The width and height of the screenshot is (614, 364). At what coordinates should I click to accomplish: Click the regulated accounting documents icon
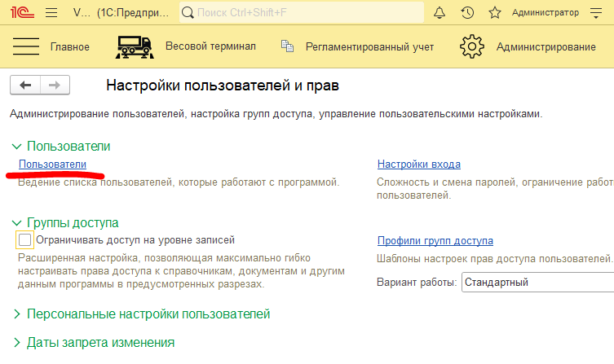[x=287, y=46]
